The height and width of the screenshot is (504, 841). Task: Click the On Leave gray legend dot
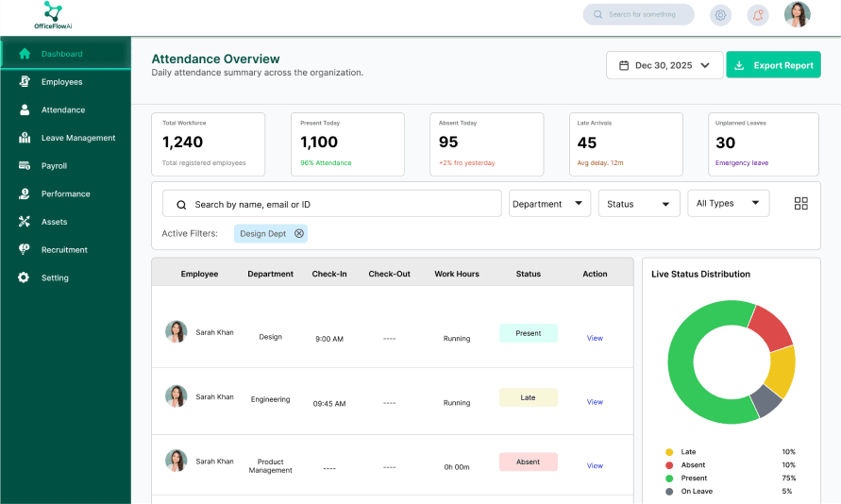coord(669,491)
